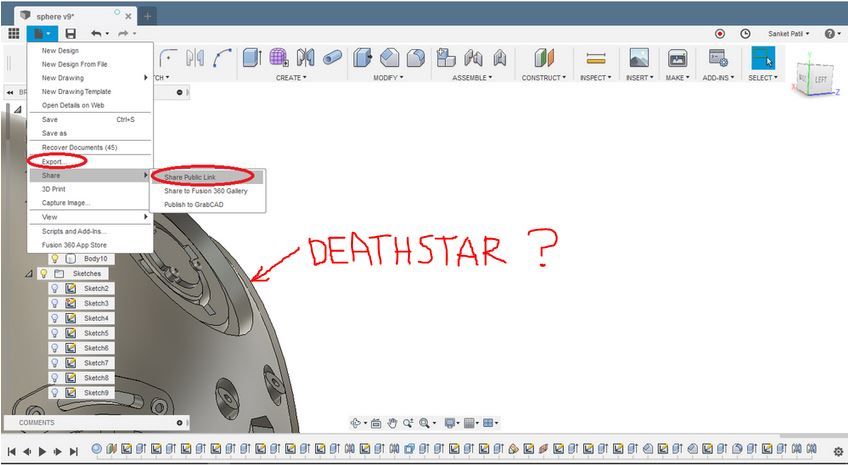Expand the CREATE dropdown
Viewport: 848px width, 465px height.
[290, 77]
